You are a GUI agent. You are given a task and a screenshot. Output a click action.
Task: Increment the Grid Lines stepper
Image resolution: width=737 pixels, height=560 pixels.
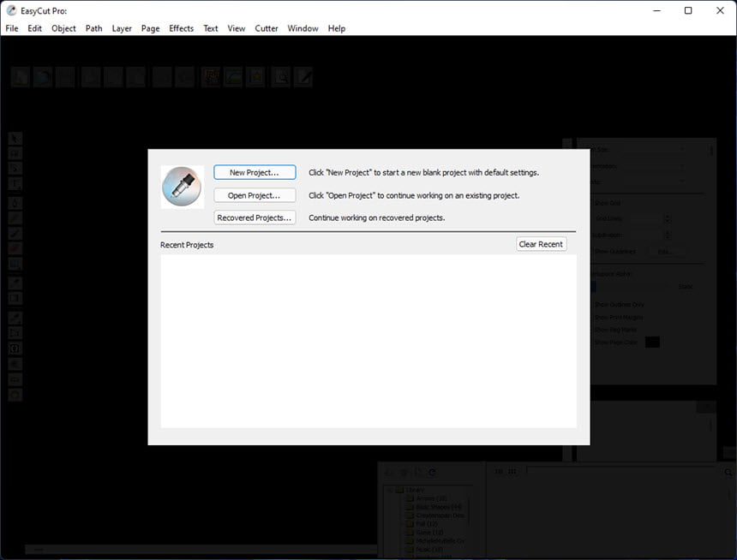click(668, 216)
